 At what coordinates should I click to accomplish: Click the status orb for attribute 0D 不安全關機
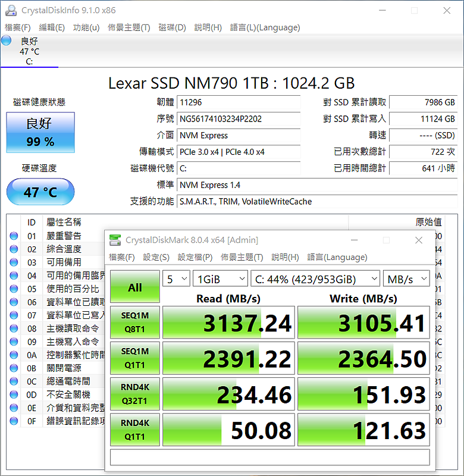(x=14, y=394)
